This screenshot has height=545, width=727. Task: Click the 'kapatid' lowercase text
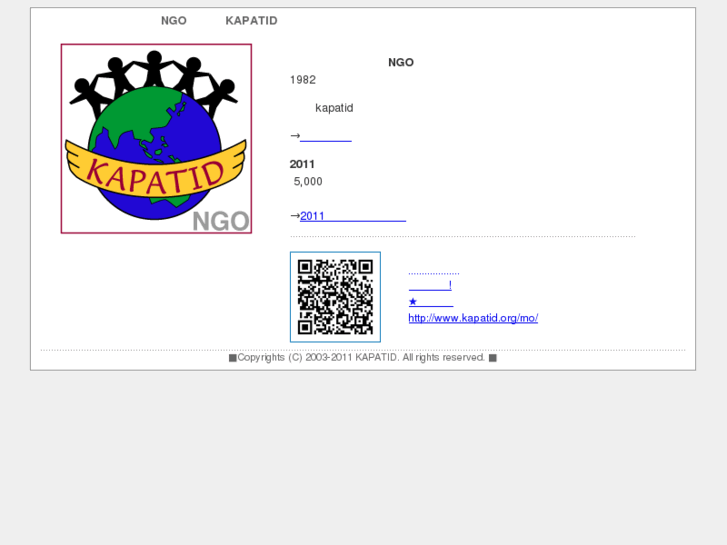coord(334,108)
